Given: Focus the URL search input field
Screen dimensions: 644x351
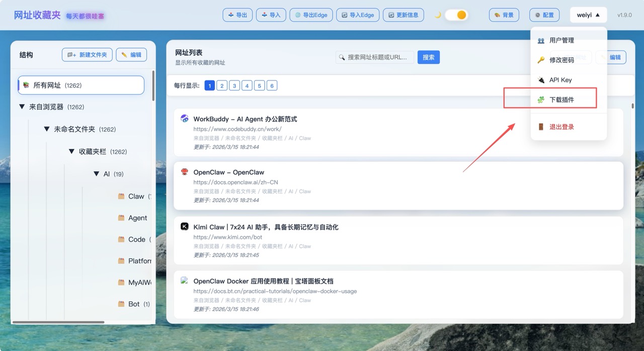Looking at the screenshot, I should click(379, 57).
